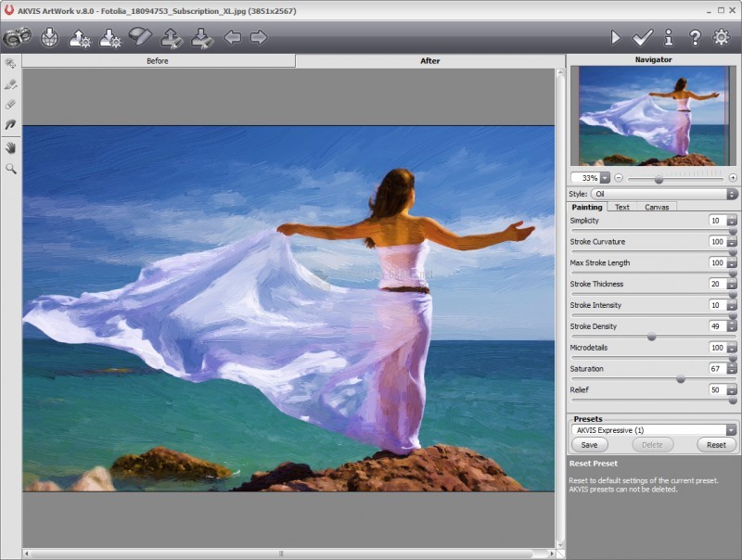Screen dimensions: 742x560
Task: Apply the result with the checkmark icon
Action: [642, 37]
